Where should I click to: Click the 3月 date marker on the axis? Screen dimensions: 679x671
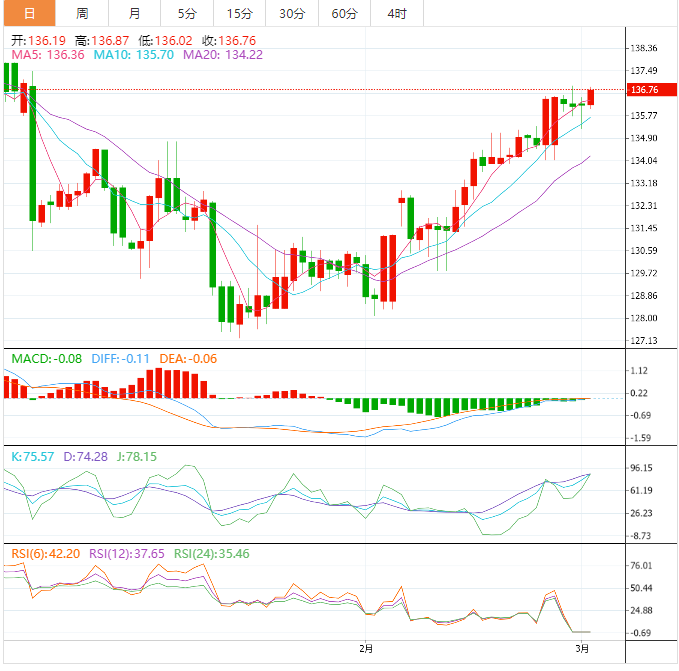coord(583,649)
